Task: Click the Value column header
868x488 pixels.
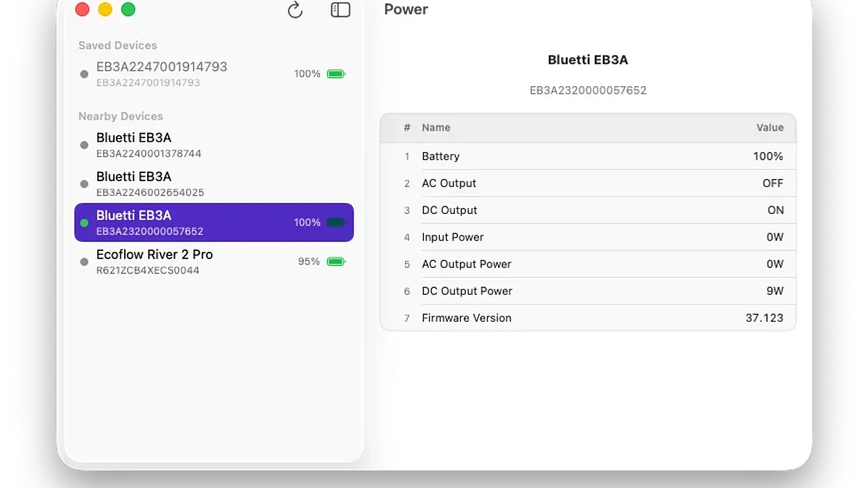Action: tap(770, 128)
